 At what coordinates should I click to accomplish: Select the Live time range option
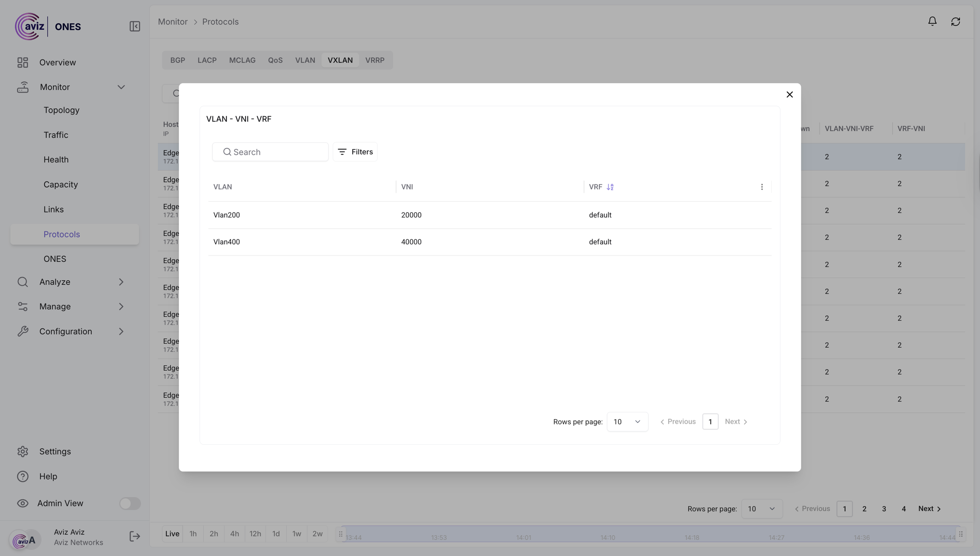(172, 534)
